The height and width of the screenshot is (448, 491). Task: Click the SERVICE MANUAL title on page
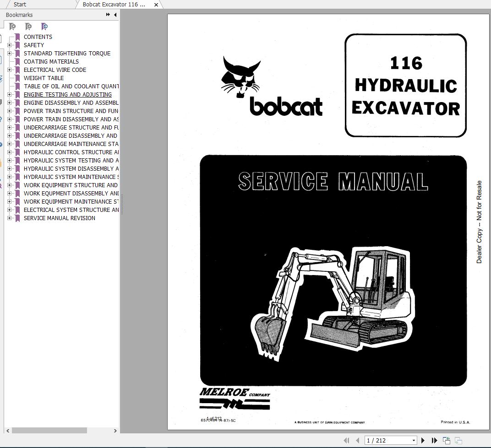pos(333,182)
